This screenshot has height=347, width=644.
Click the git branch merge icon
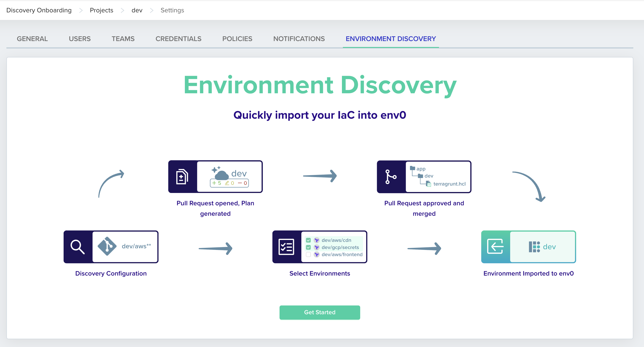(x=391, y=177)
